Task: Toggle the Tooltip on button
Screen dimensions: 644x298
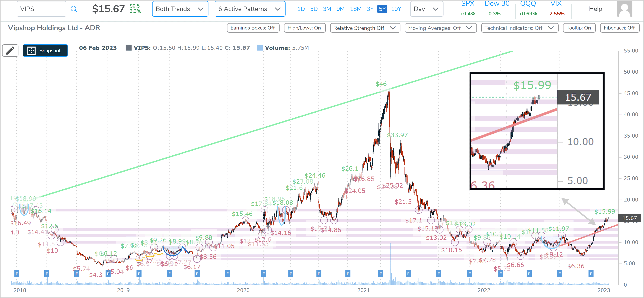Action: [x=579, y=28]
